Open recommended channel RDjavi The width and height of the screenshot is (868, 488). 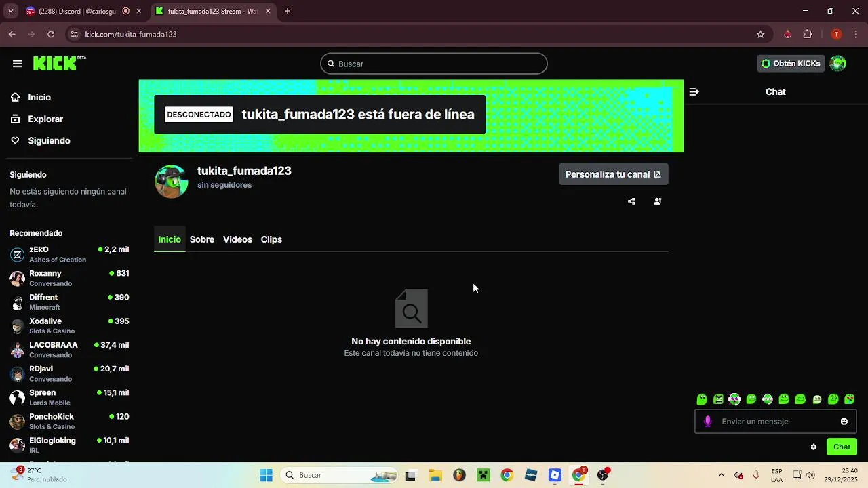(69, 373)
